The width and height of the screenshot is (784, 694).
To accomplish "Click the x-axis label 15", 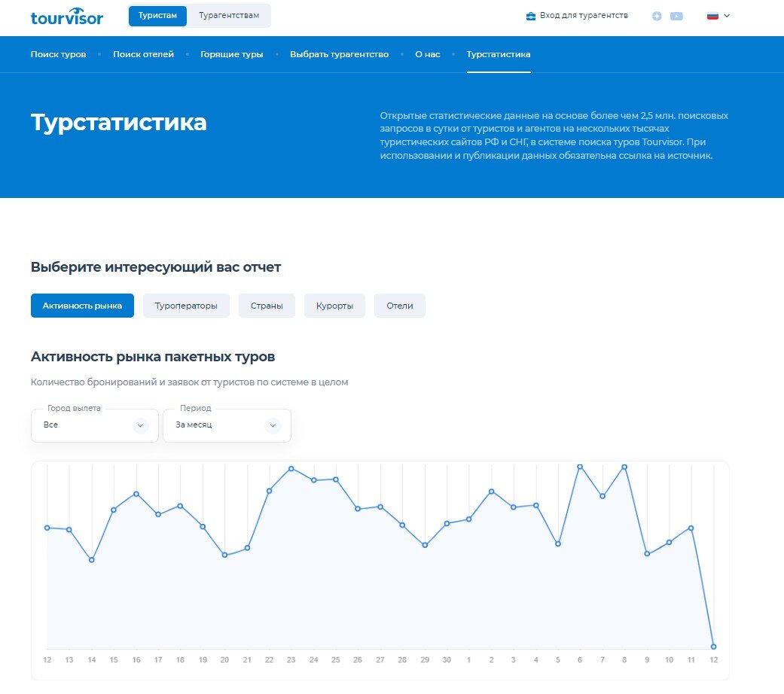I will [x=114, y=660].
